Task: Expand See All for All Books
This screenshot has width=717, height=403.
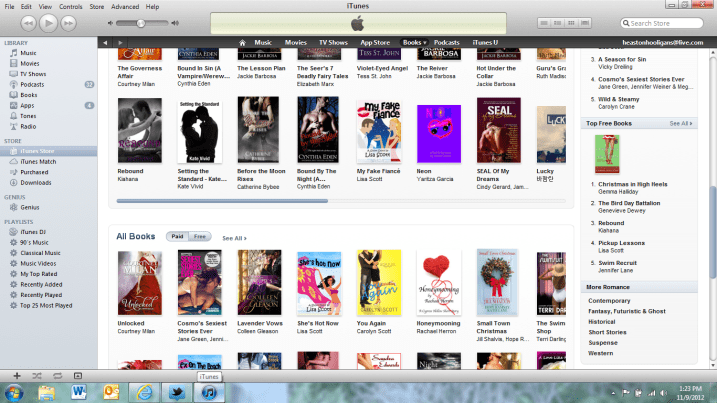Action: [233, 238]
